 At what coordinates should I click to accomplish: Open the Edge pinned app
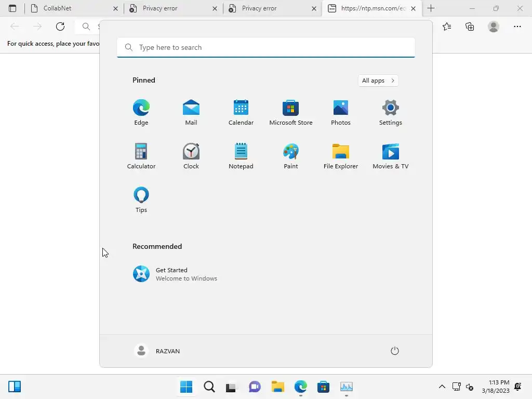click(x=141, y=112)
